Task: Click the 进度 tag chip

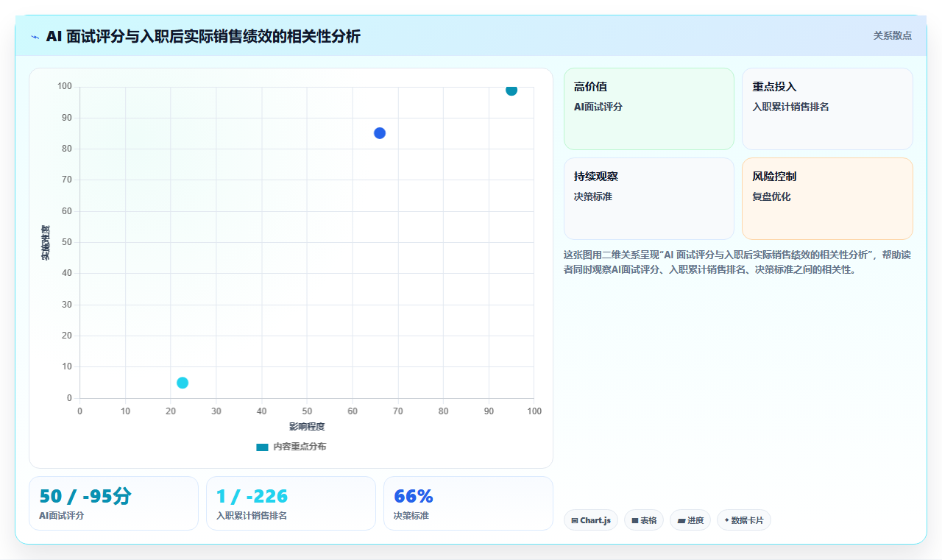Action: pos(690,520)
